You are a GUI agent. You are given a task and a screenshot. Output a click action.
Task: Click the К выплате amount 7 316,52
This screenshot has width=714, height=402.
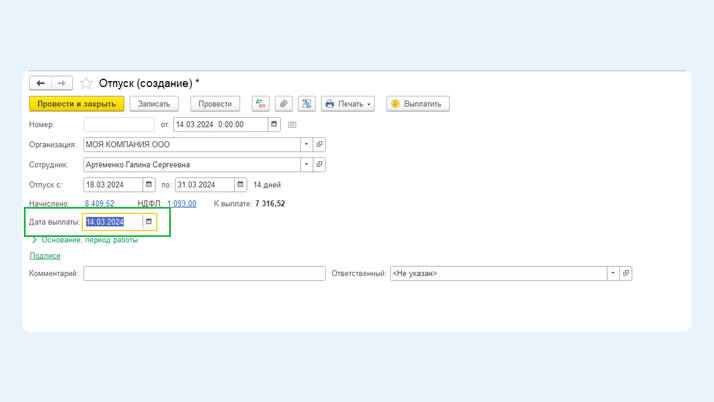tap(270, 204)
